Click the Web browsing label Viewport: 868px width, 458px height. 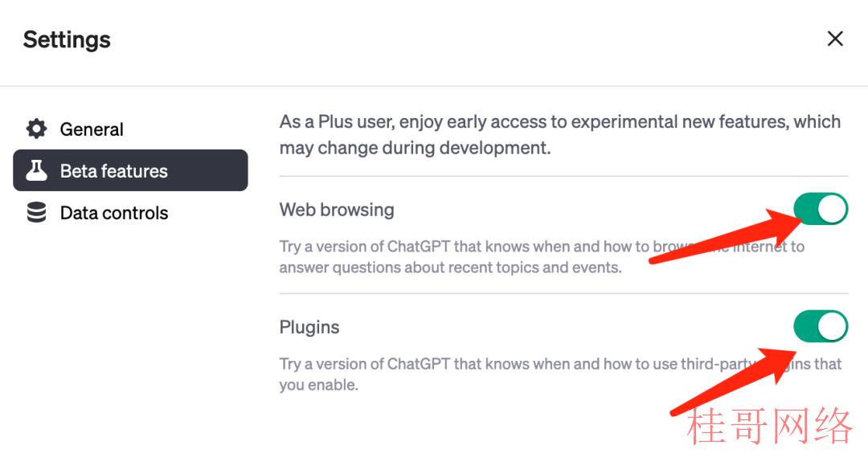point(337,210)
